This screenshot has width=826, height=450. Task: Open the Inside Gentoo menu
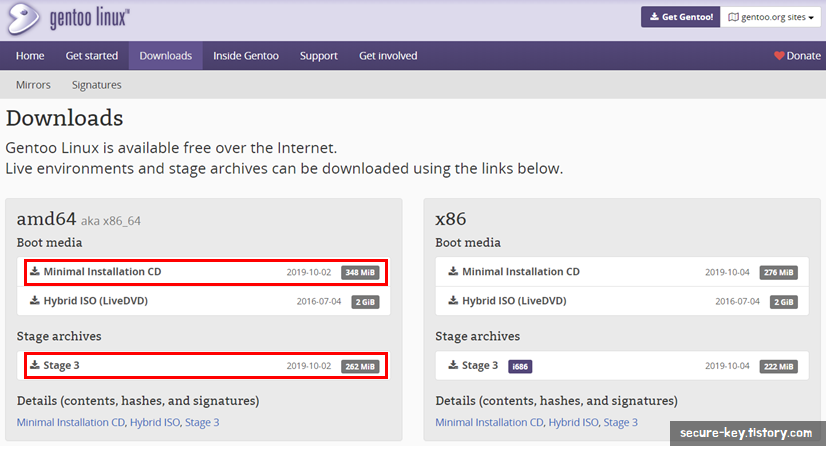(246, 56)
